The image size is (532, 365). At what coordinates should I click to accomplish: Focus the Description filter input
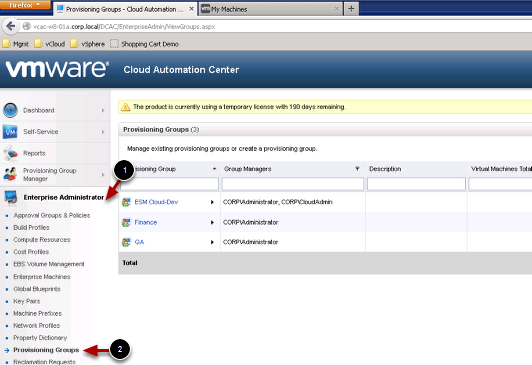point(416,184)
